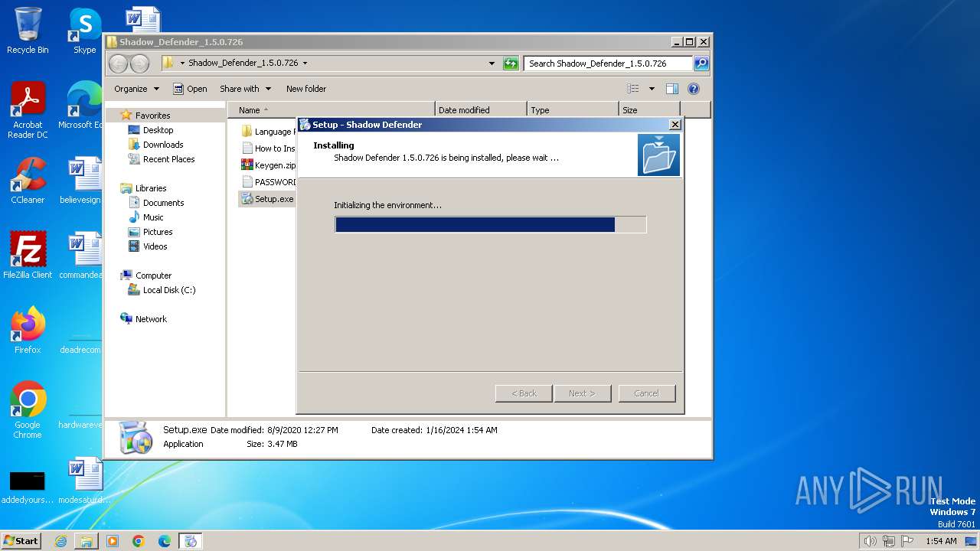Open the Start menu
The image size is (980, 551).
point(21,541)
